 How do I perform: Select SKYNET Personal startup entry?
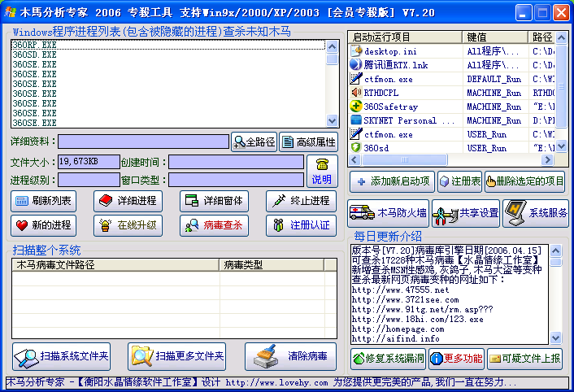click(x=452, y=120)
